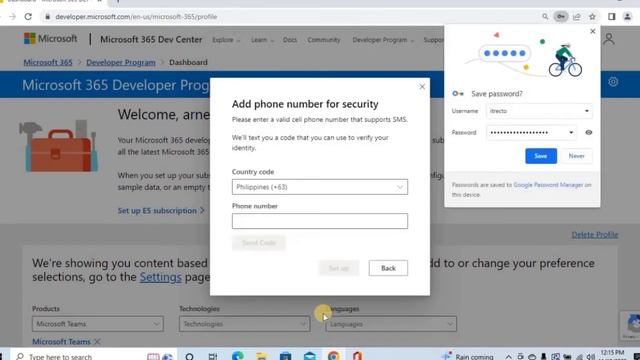Open Mail app from the taskbar
640x360 pixels.
click(309, 356)
